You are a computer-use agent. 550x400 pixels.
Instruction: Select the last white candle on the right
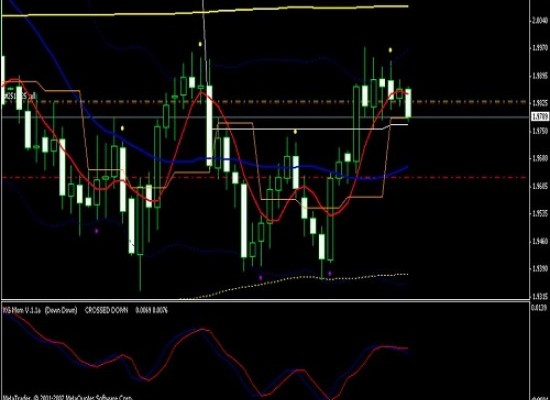(408, 103)
